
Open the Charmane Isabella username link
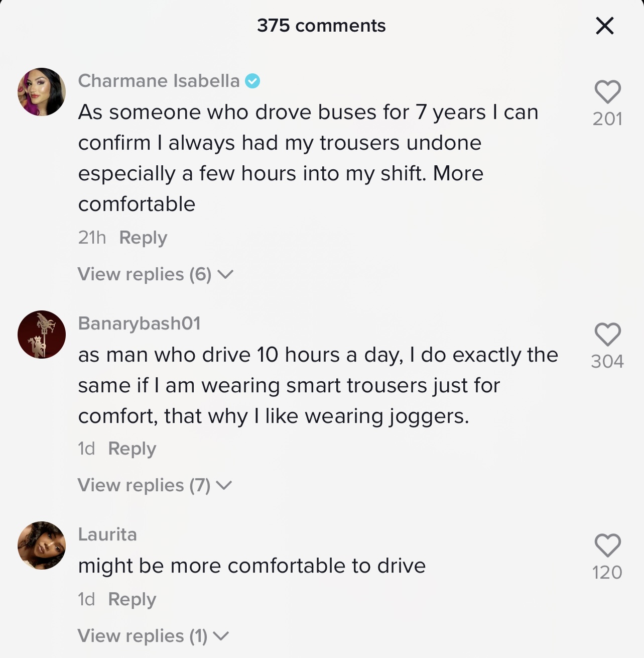tap(159, 81)
